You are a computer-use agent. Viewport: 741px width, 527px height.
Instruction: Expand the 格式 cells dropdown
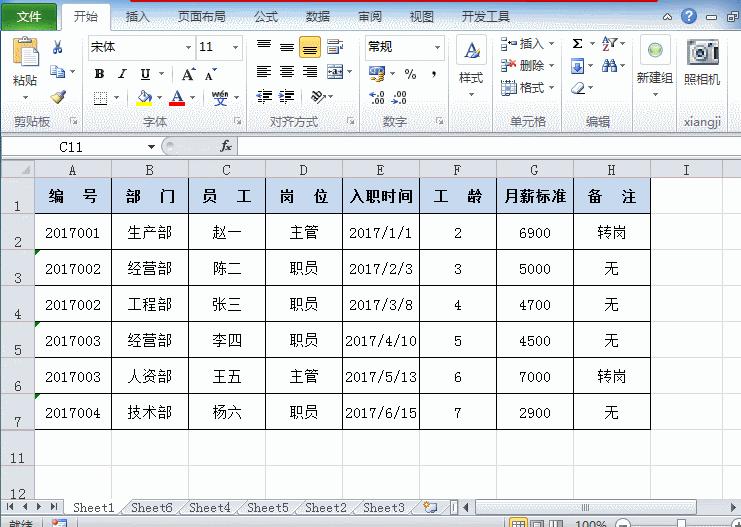click(x=551, y=87)
